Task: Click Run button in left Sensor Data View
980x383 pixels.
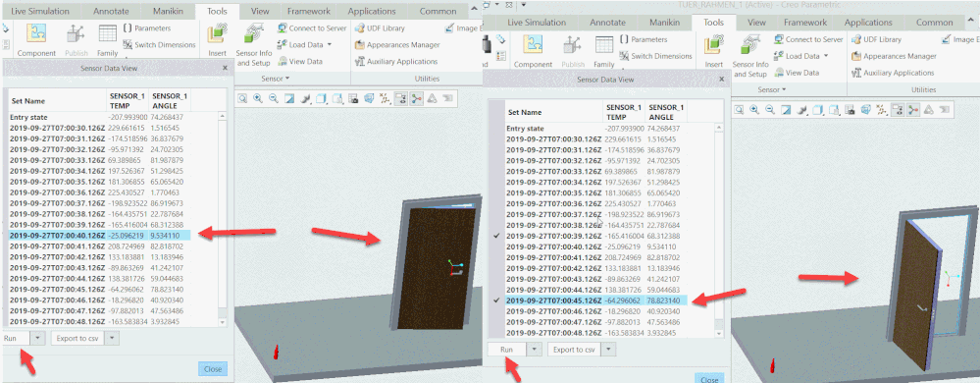Action: pos(16,338)
